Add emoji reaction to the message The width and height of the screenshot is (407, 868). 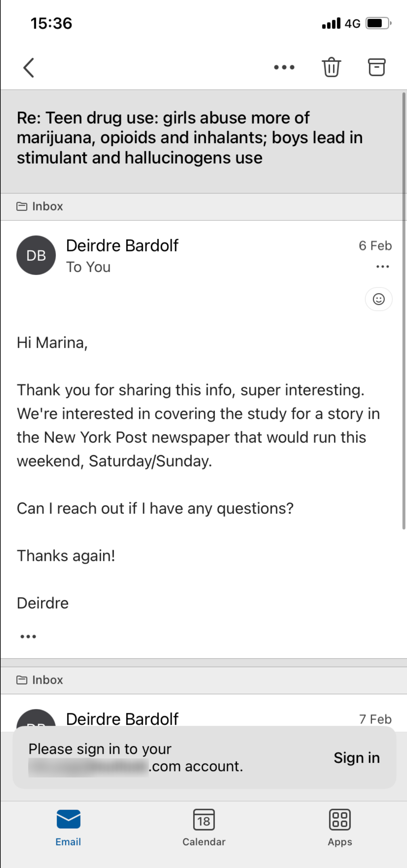tap(379, 299)
